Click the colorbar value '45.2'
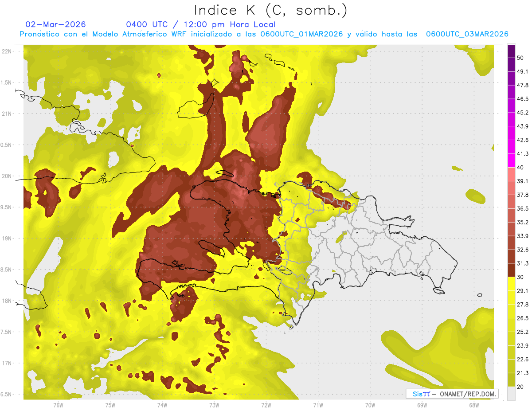532x411 pixels. 523,113
